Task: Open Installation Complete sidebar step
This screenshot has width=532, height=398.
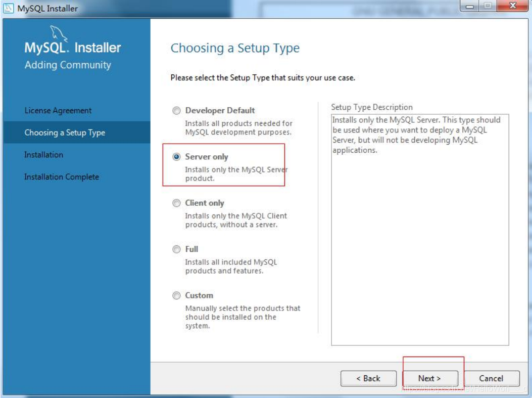Action: (62, 177)
